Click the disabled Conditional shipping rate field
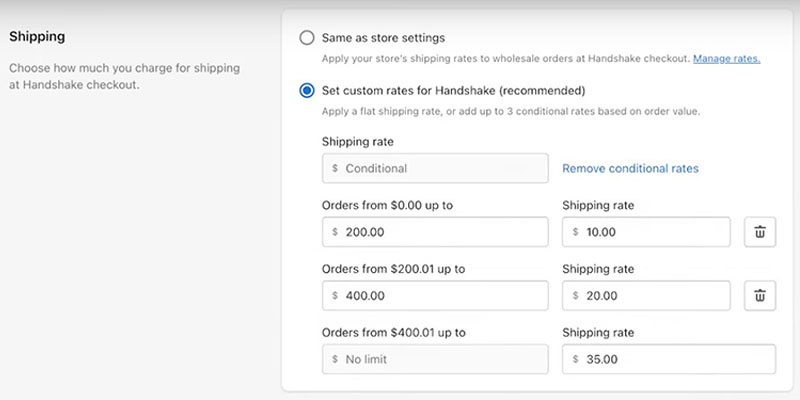Viewport: 800px width, 400px height. coord(435,169)
